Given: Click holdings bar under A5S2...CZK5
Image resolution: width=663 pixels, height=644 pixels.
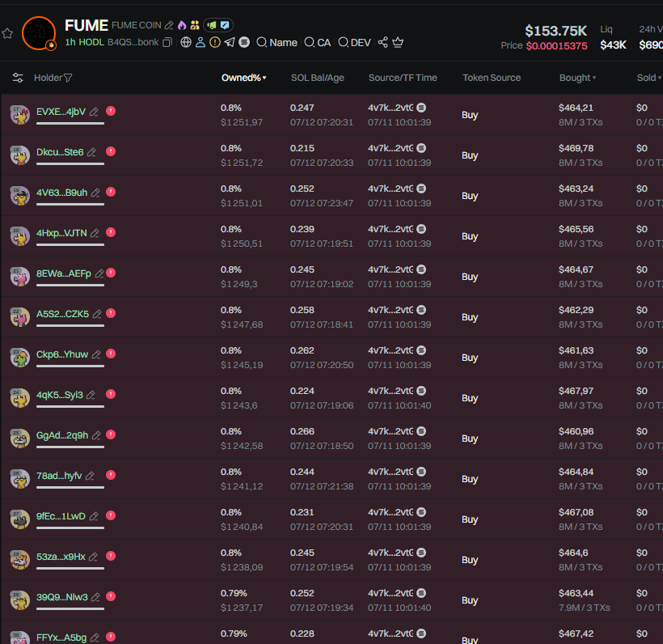Looking at the screenshot, I should click(x=70, y=326).
